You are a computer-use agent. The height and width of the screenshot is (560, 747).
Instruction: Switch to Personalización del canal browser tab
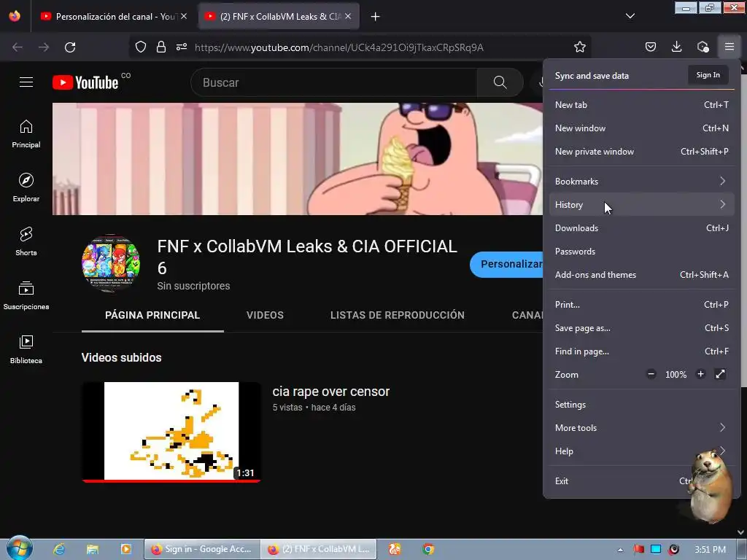click(x=113, y=16)
